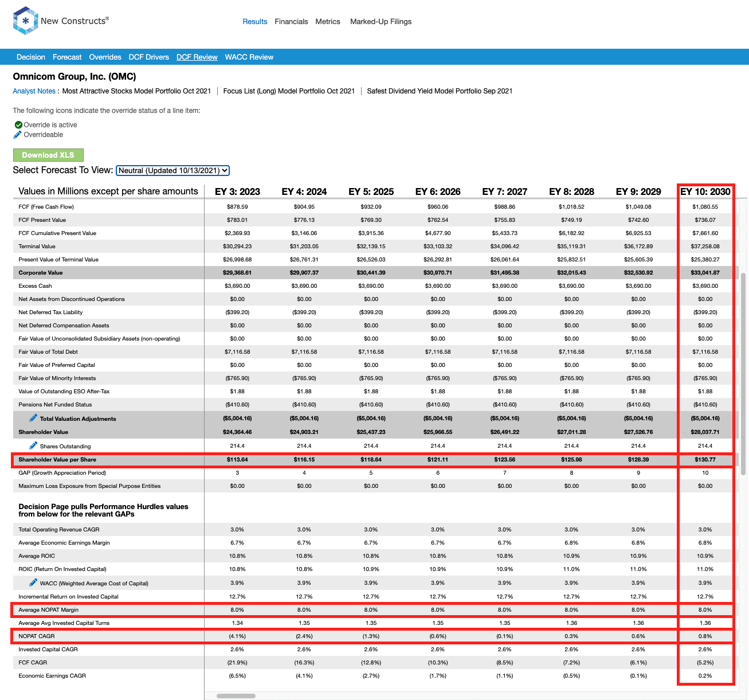Select the DCF Review menu item

tap(197, 57)
